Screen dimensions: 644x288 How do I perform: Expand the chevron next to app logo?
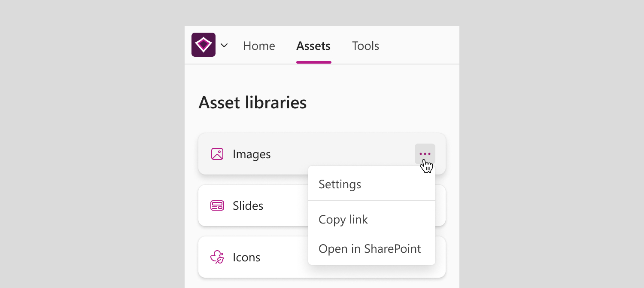click(224, 45)
